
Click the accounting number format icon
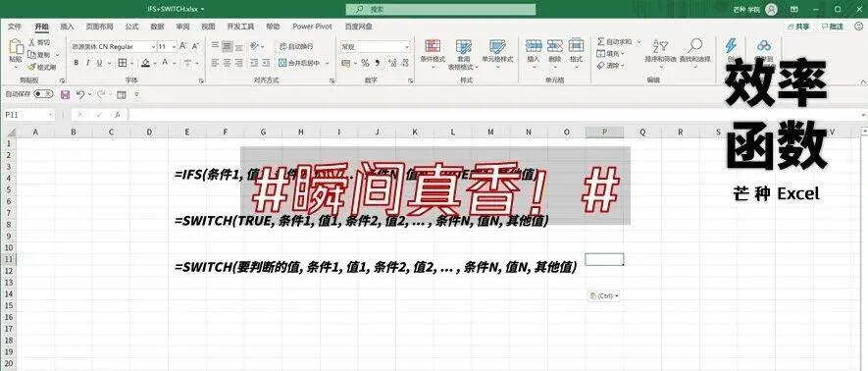[346, 63]
